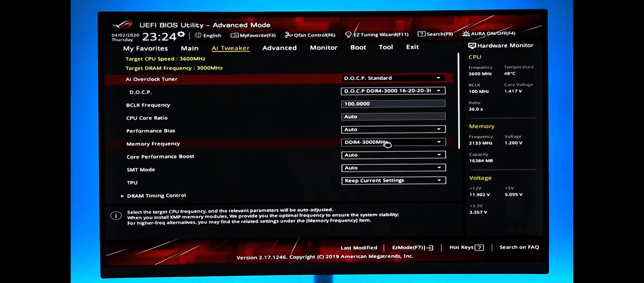644x283 pixels.
Task: Go to the Boot tab
Action: click(x=358, y=47)
